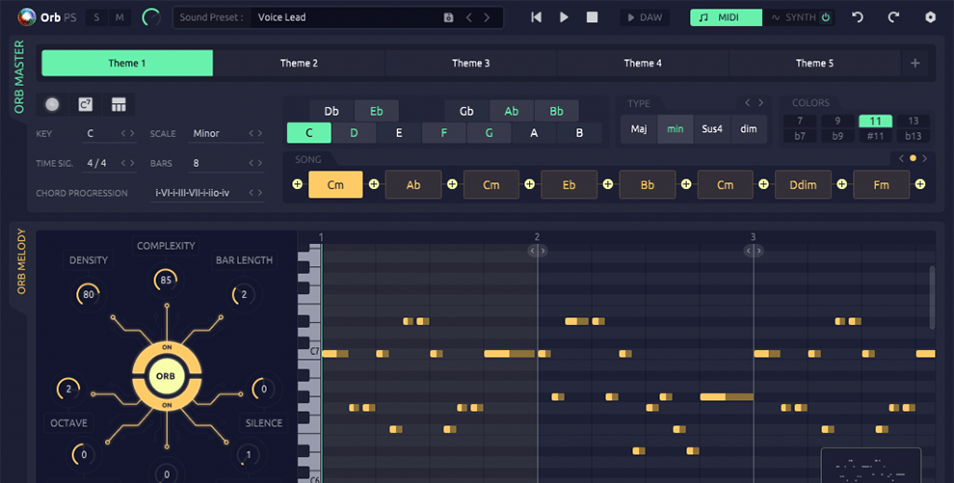The image size is (954, 483).
Task: Add a new theme with plus
Action: tap(915, 63)
